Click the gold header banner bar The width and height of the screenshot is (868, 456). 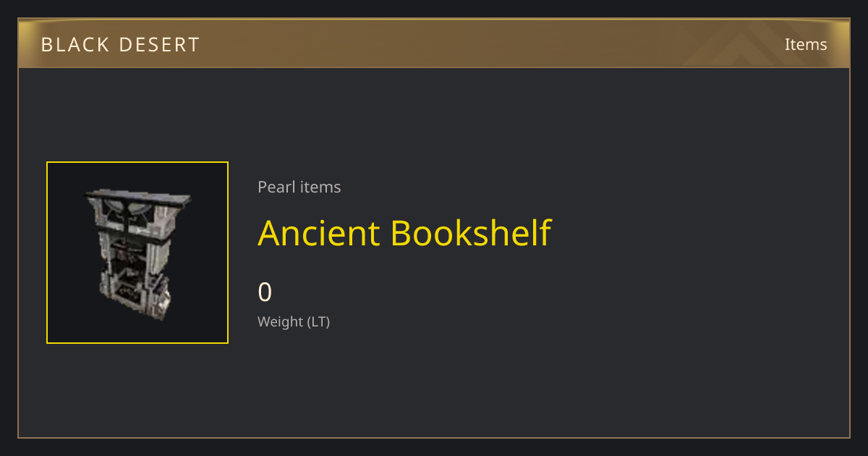(x=434, y=43)
